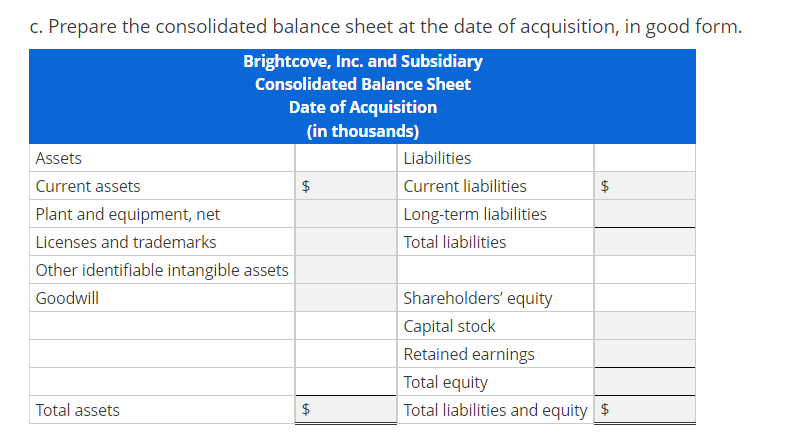This screenshot has height=442, width=795.
Task: Select the Total assets input field
Action: click(x=346, y=410)
